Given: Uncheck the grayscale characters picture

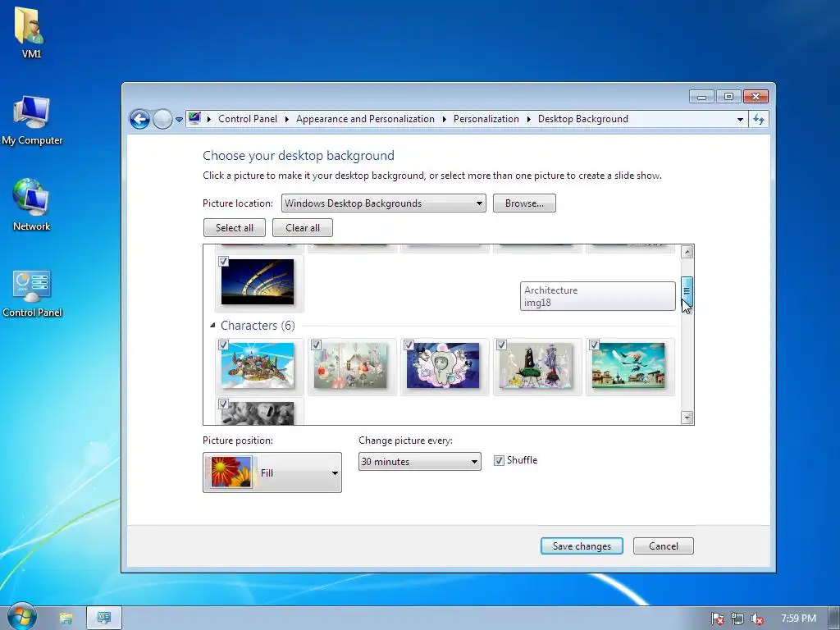Looking at the screenshot, I should tap(223, 404).
